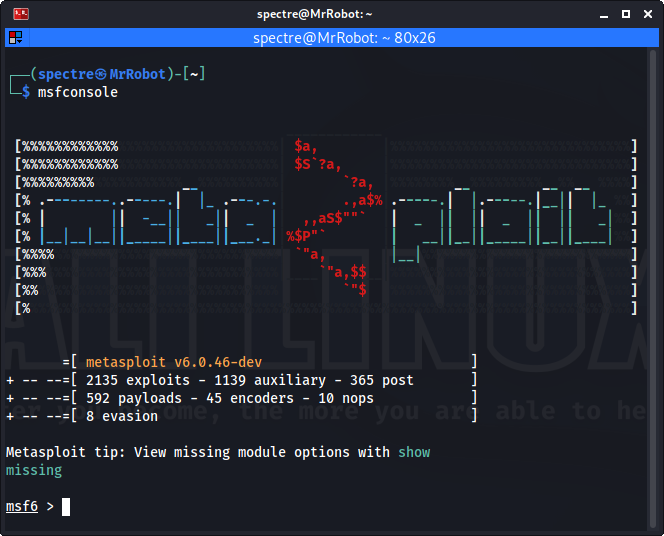The height and width of the screenshot is (536, 664).
Task: Click the '45 encoders' text
Action: 250,398
